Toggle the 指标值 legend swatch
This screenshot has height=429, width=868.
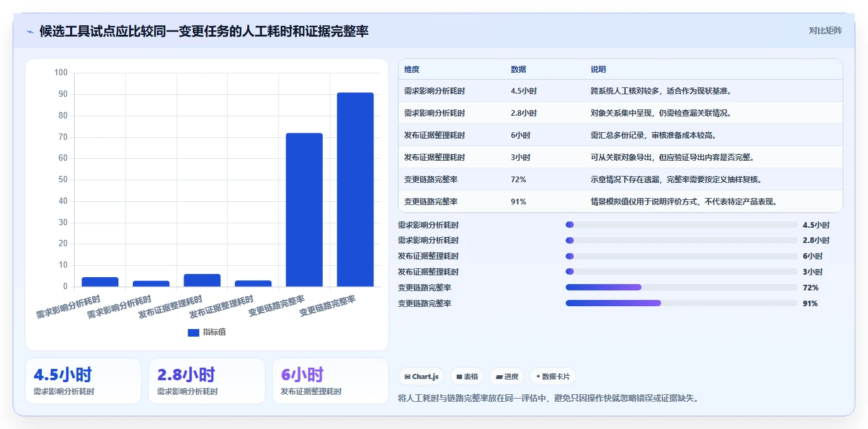pos(194,333)
